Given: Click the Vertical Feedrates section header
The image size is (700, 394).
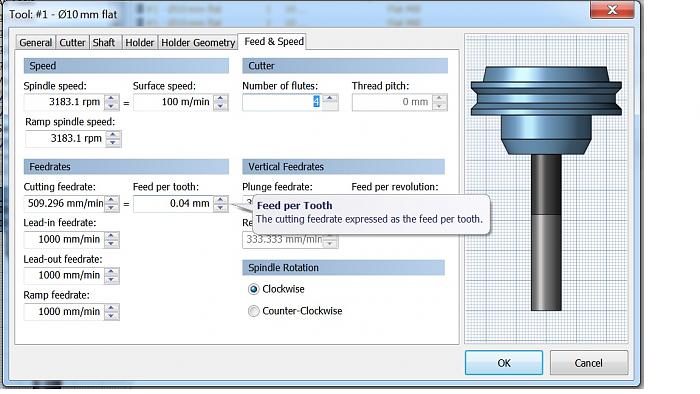Looking at the screenshot, I should pos(343,167).
